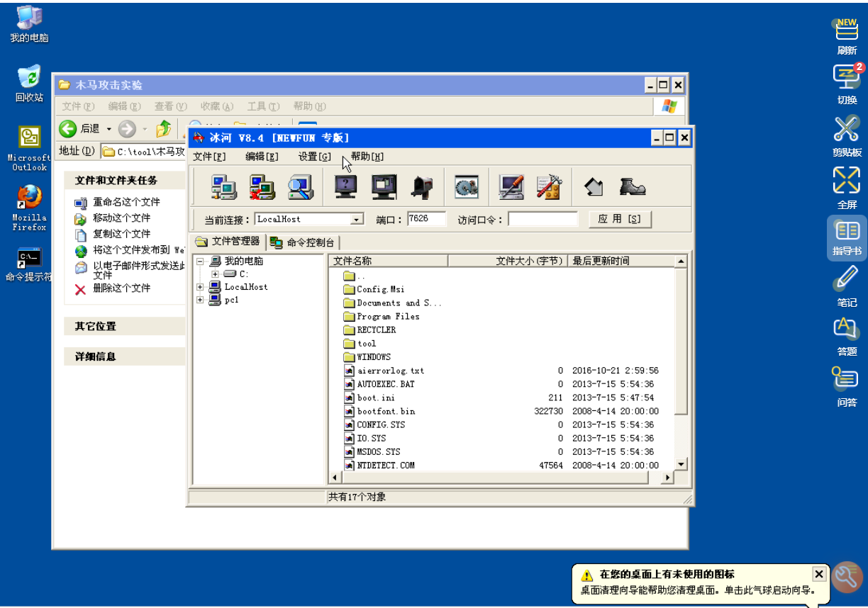Expand the pc1 tree node
Screen dimensions: 868x608
(x=200, y=300)
